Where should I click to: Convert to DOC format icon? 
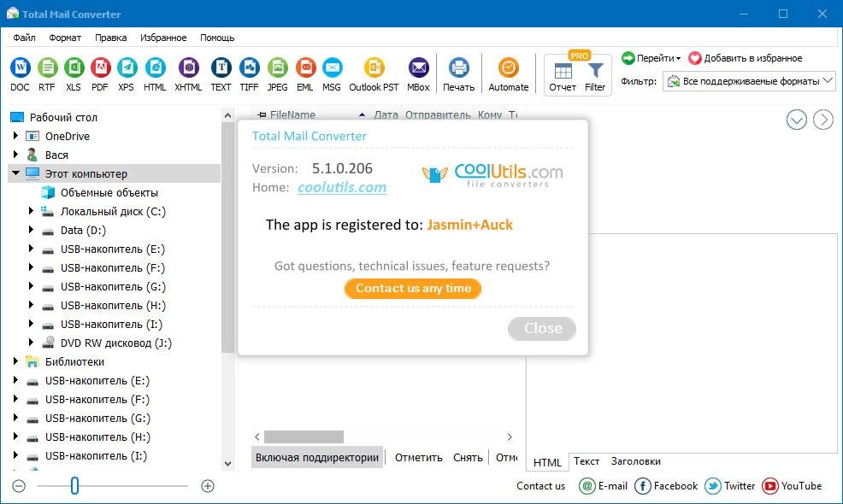click(20, 67)
